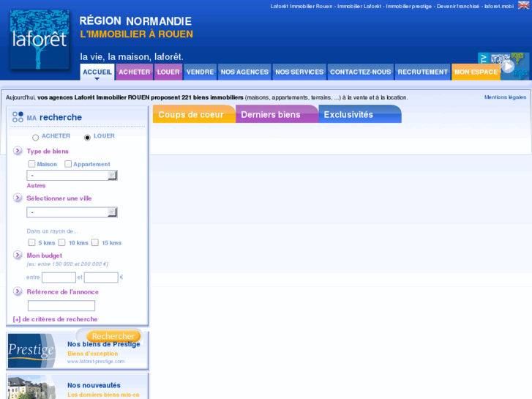Follow the Laforêt Immobilier Rouen top link

[301, 6]
